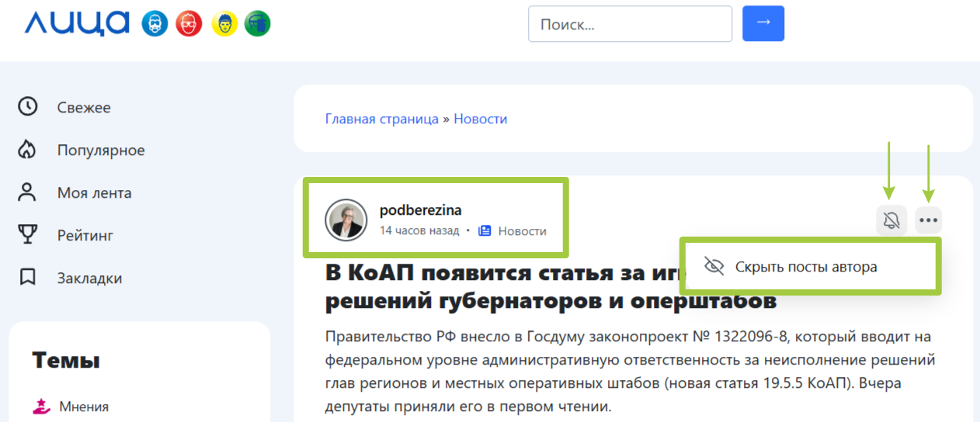
Task: Click the yellow face avatar icon in header
Action: point(224,24)
